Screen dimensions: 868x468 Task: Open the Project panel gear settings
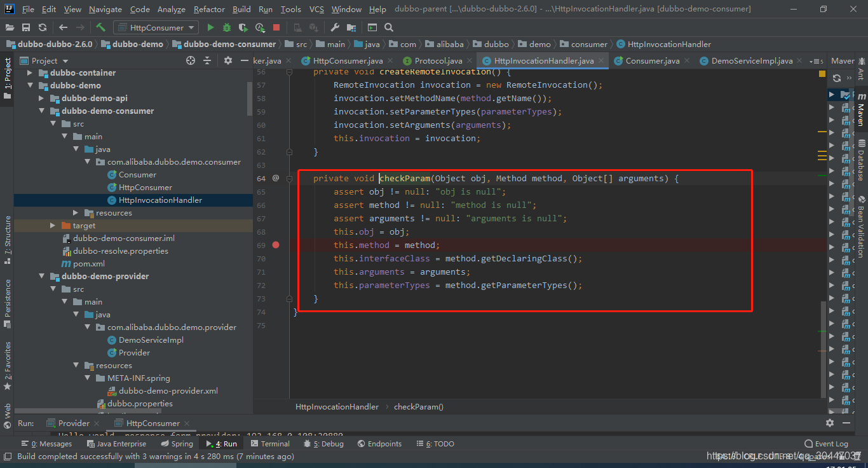(x=228, y=60)
